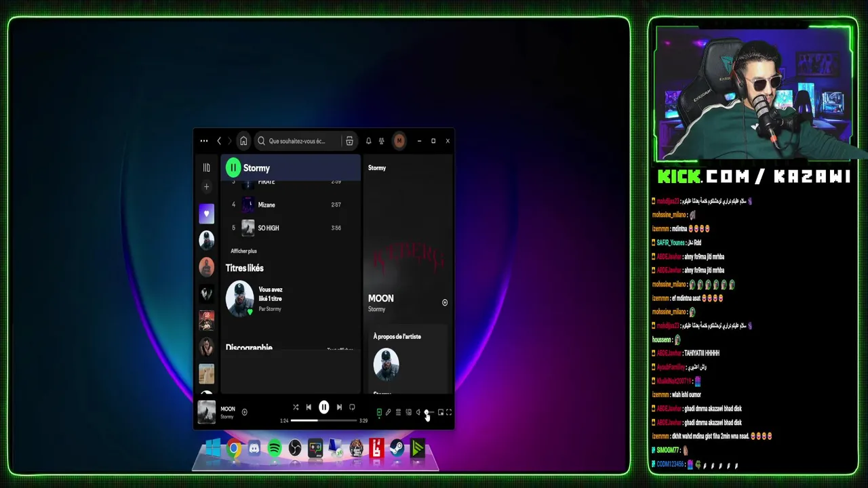Adjust the volume slider
The width and height of the screenshot is (868, 488).
pos(429,412)
